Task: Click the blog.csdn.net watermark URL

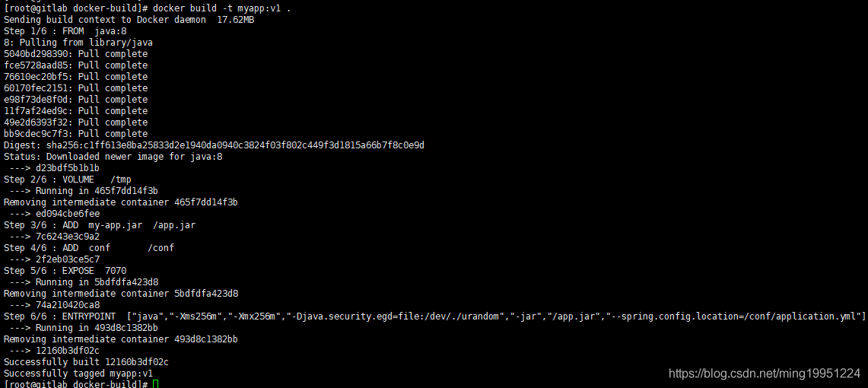Action: tap(764, 373)
